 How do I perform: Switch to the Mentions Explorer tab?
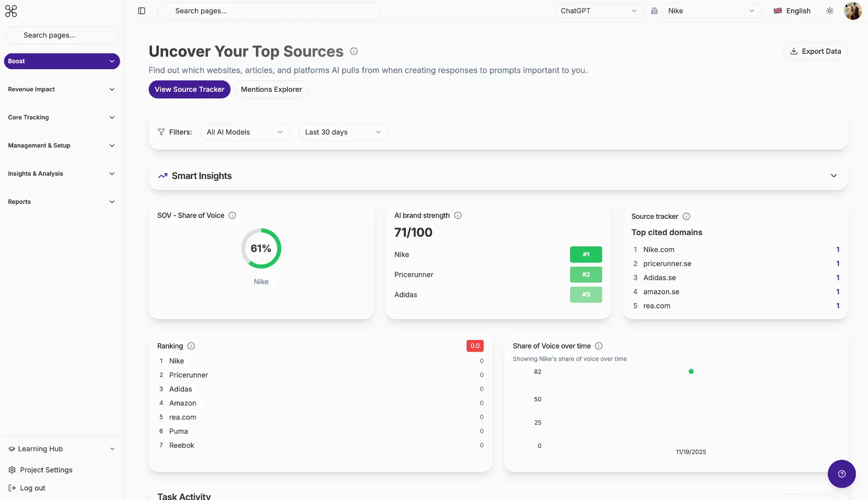coord(271,89)
